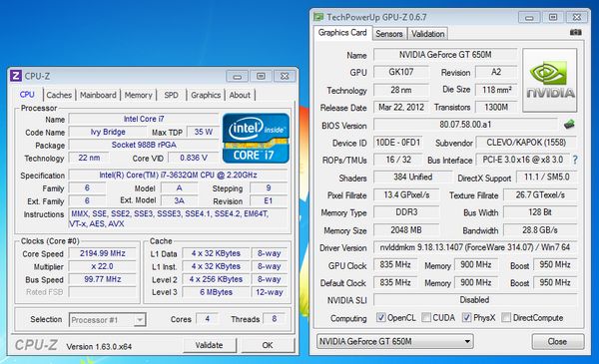Click the Instructions list MMX, SSE text
Image resolution: width=599 pixels, height=364 pixels.
click(x=178, y=218)
